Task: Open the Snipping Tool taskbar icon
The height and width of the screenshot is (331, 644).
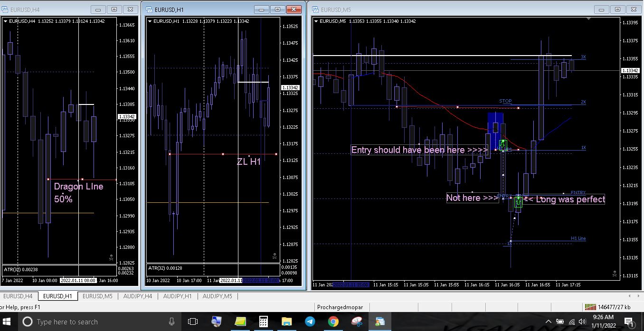Action: pyautogui.click(x=357, y=322)
